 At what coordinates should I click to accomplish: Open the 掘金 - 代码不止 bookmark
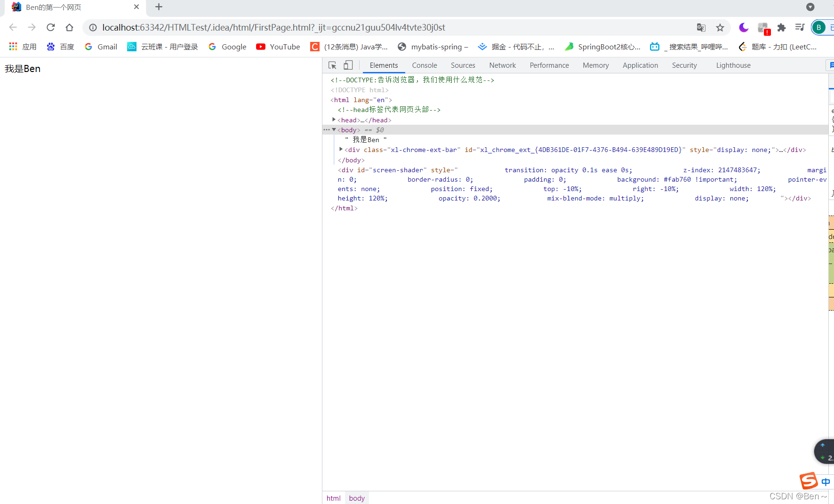516,47
